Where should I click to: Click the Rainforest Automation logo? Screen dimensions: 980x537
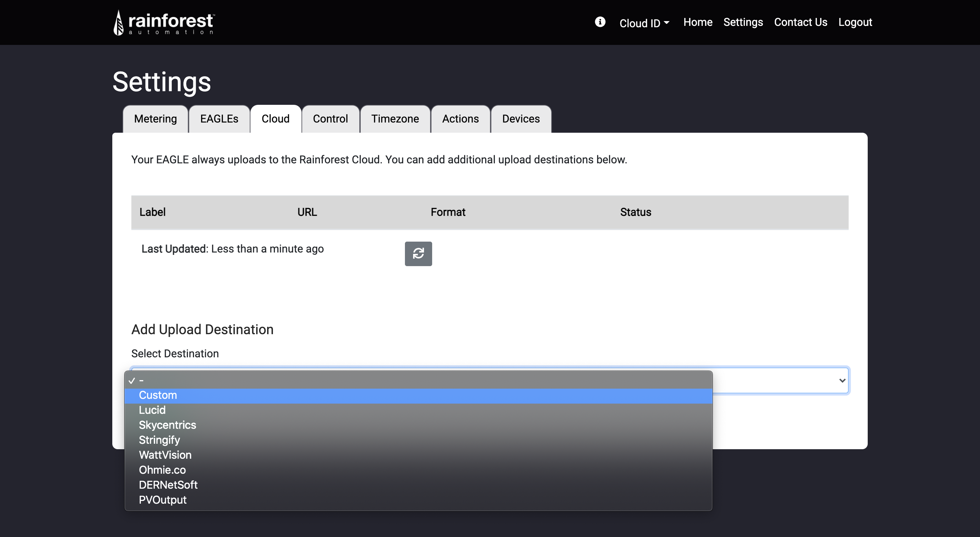pyautogui.click(x=164, y=22)
